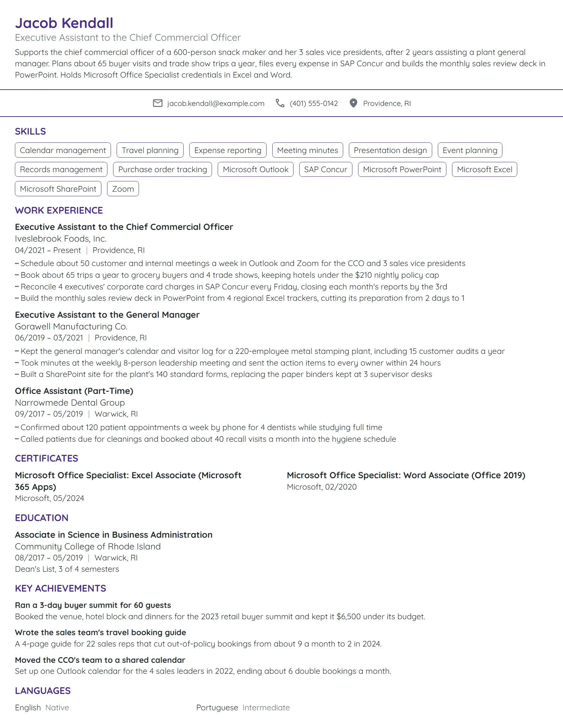Click the Iveslebrook Foods, Inc. company name

[x=61, y=239]
